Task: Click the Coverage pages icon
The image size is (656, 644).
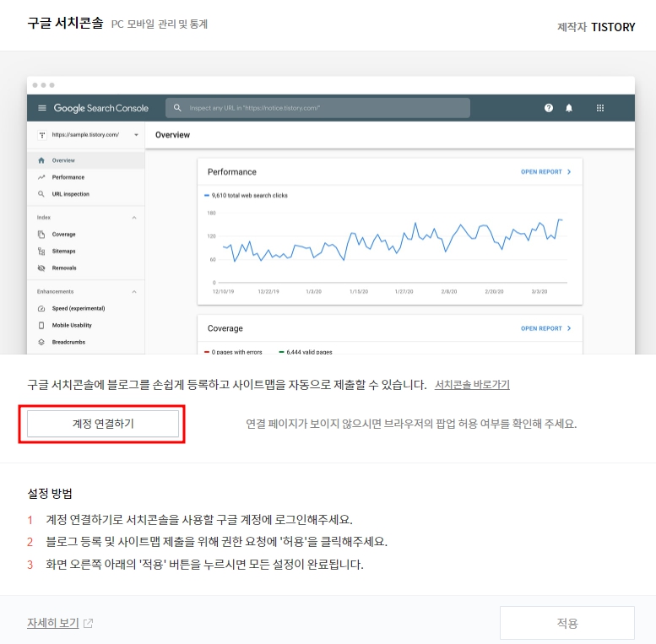Action: coord(41,234)
